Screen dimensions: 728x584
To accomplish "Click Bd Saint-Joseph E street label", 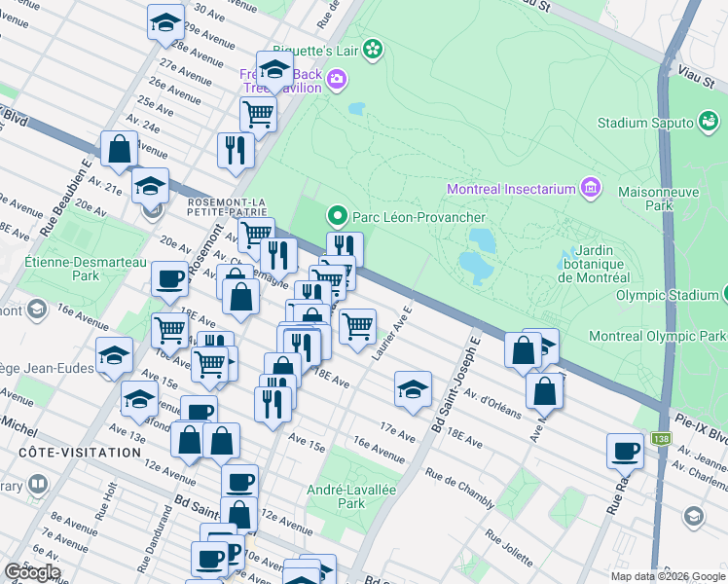I will pyautogui.click(x=456, y=383).
